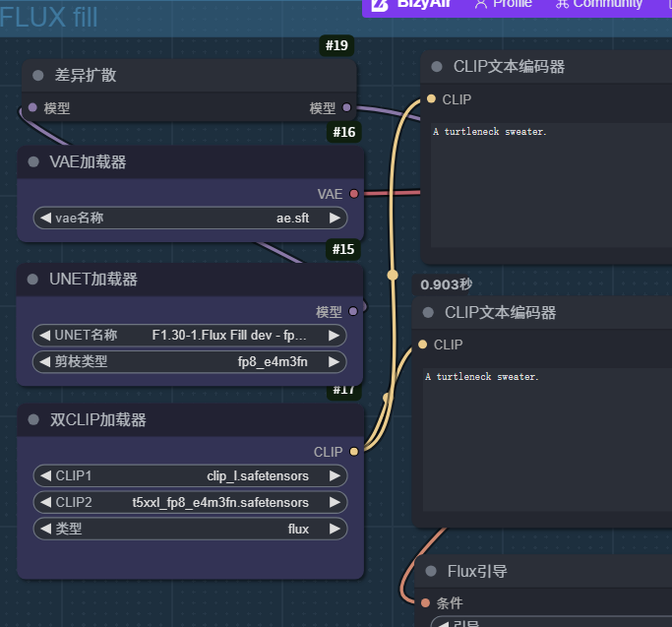The width and height of the screenshot is (672, 627).
Task: Click the CLIP input socket on lower text encoder
Action: [x=422, y=344]
